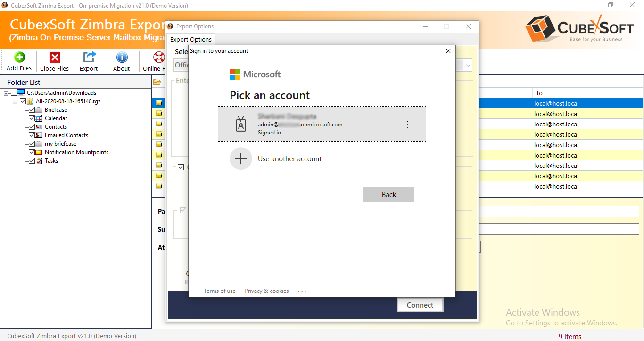Open the Terms of use link
The width and height of the screenshot is (644, 341).
pos(220,291)
